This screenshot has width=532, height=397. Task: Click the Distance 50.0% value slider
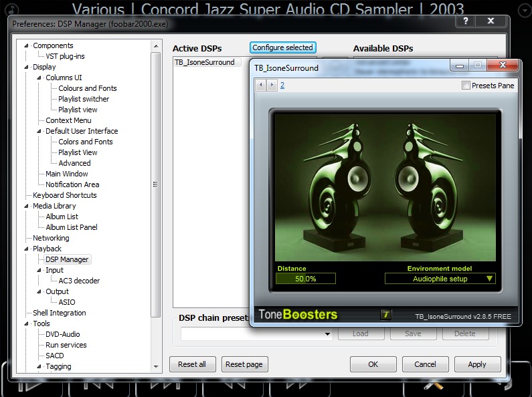point(306,279)
